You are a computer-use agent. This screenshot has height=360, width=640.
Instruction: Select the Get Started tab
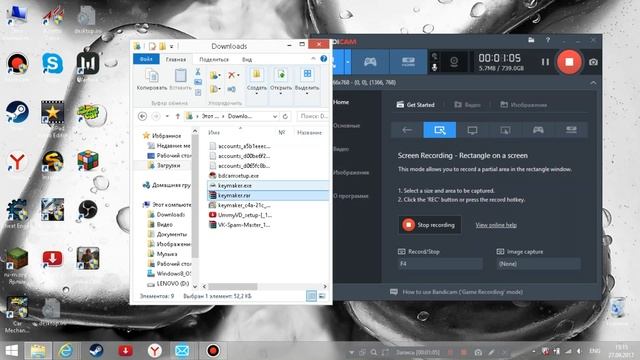(416, 104)
